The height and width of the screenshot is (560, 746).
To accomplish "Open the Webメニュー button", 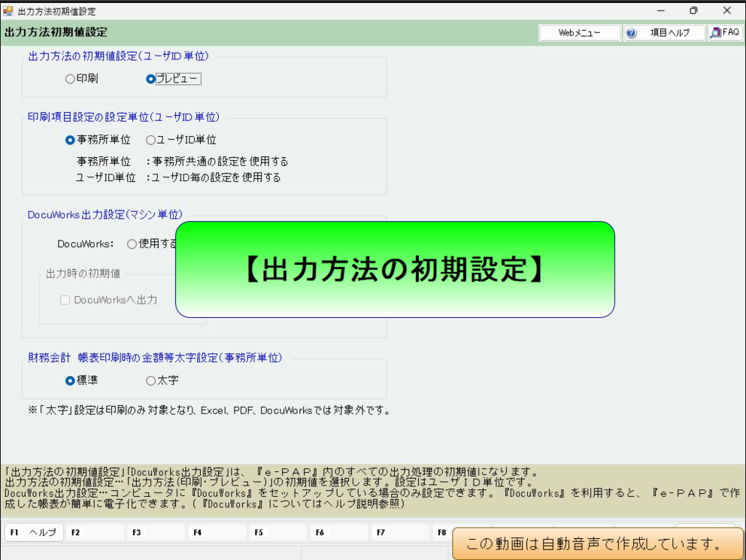I will (x=580, y=33).
